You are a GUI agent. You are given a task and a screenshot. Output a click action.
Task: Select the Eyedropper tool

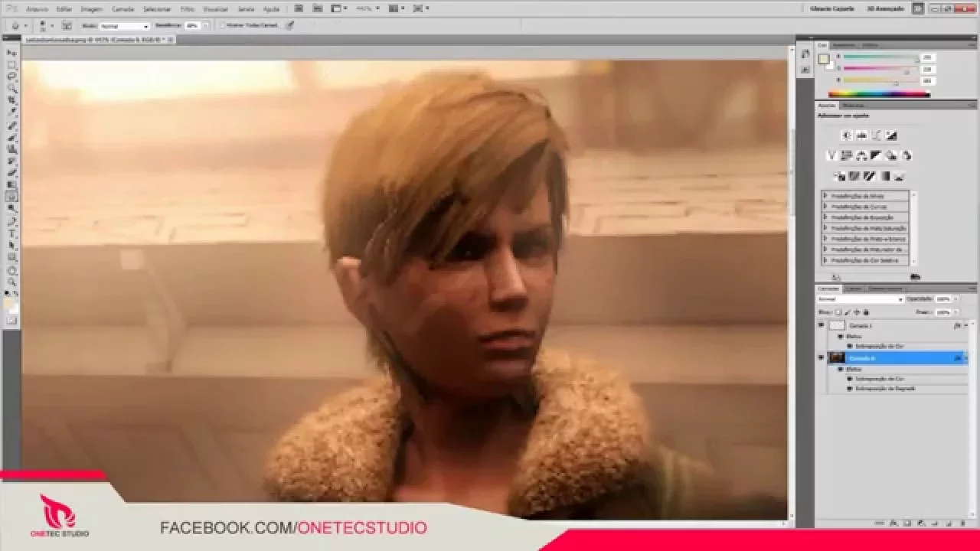[x=12, y=112]
